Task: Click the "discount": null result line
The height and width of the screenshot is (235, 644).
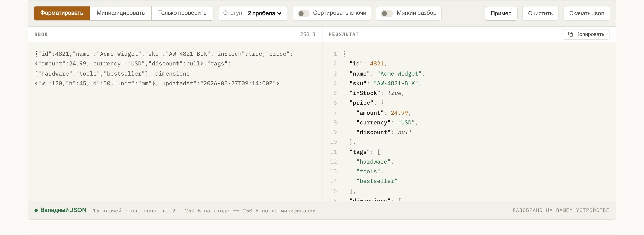Action: (x=384, y=132)
